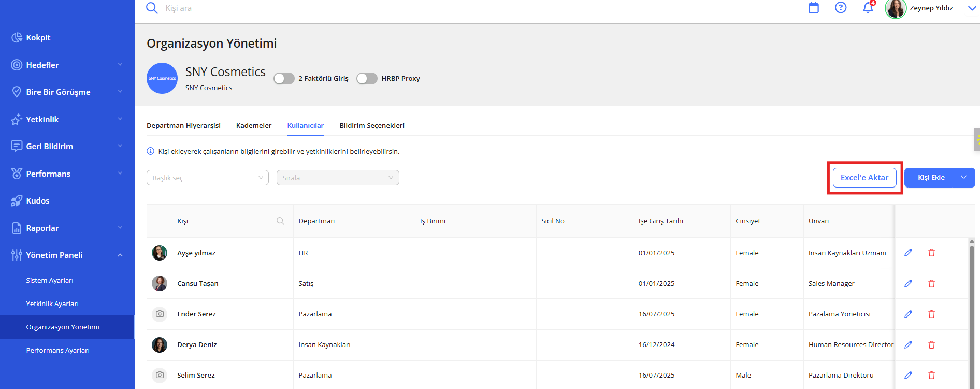Open the Başlık seç dropdown
This screenshot has height=389, width=980.
pyautogui.click(x=207, y=178)
